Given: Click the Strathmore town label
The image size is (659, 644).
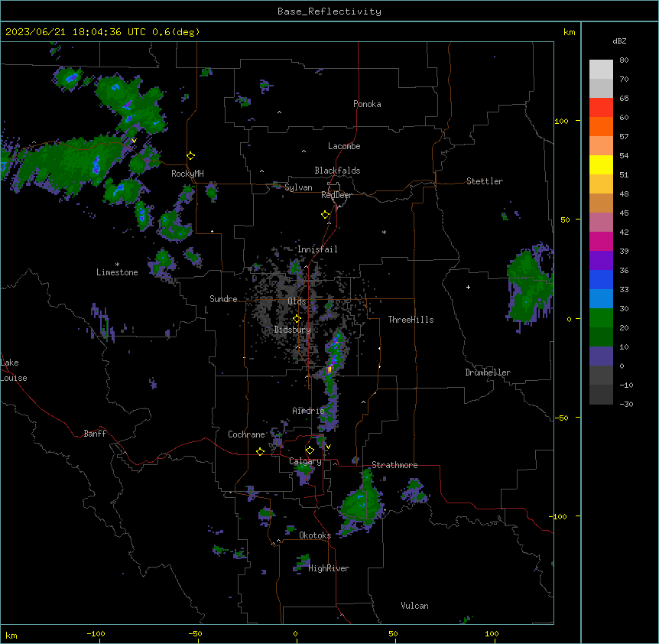Looking at the screenshot, I should pos(394,465).
